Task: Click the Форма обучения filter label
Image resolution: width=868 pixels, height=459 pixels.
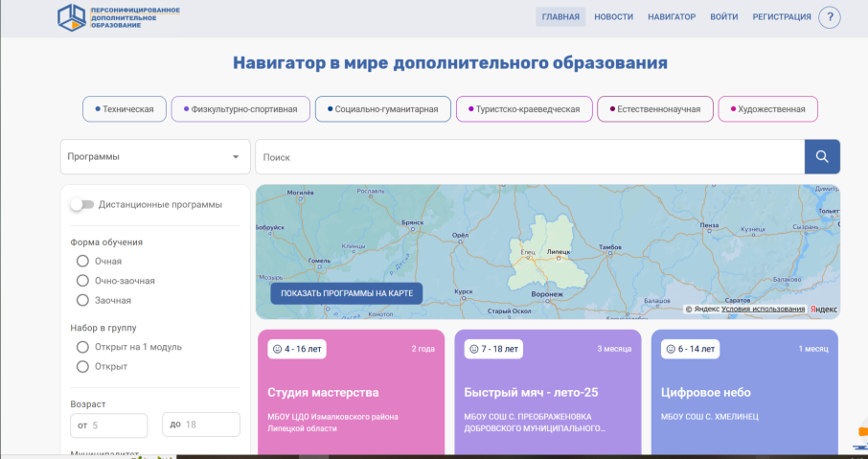Action: [x=106, y=242]
